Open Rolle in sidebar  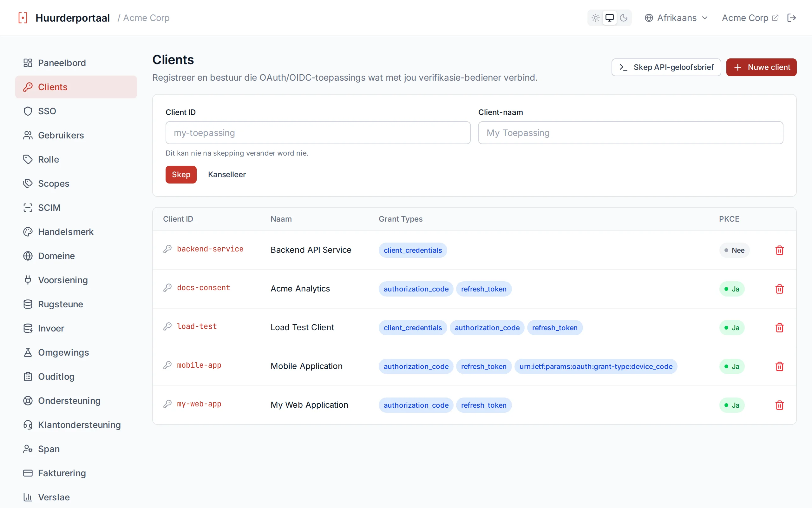pos(76,159)
